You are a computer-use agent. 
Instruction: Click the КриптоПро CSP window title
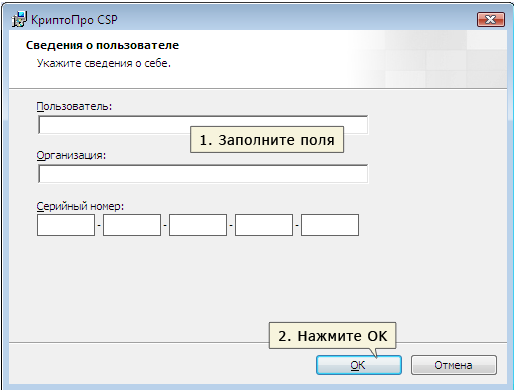[x=74, y=20]
